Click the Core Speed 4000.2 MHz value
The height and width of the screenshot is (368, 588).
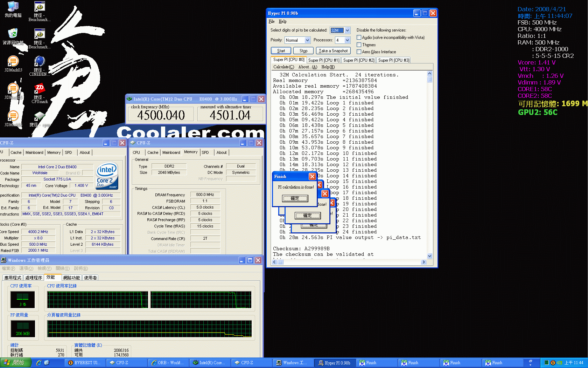pyautogui.click(x=38, y=232)
